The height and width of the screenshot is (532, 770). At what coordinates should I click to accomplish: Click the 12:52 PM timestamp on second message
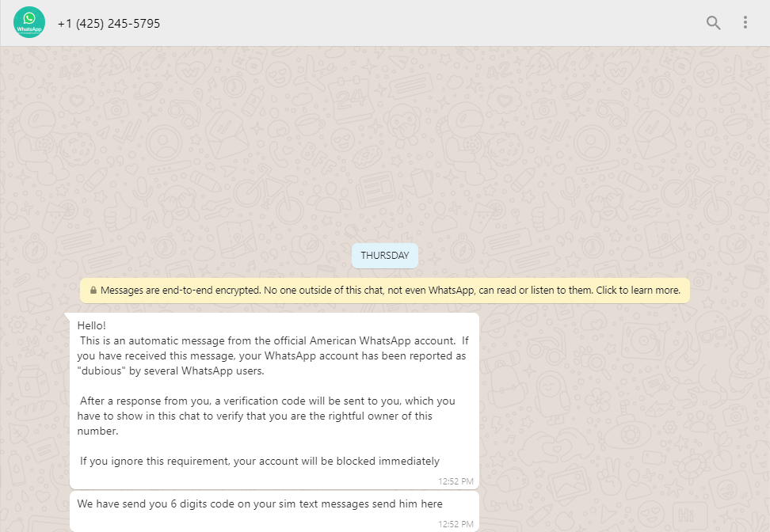[456, 523]
